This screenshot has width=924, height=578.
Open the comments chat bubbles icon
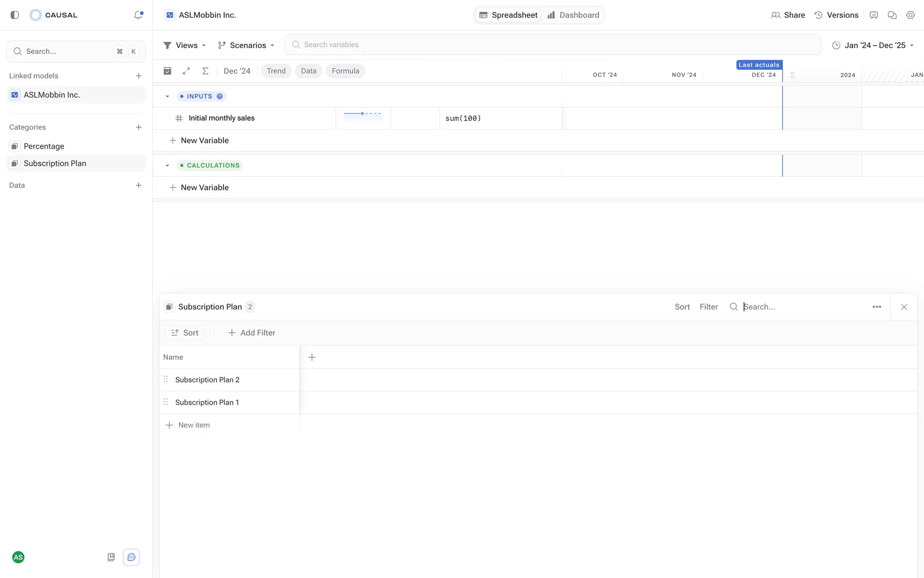coord(892,15)
